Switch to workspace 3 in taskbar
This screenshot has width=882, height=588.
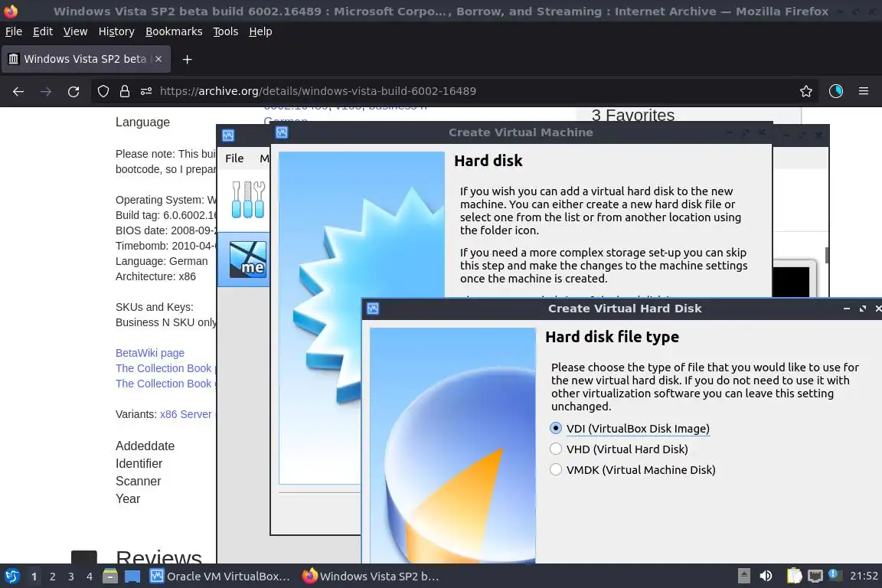click(x=71, y=577)
